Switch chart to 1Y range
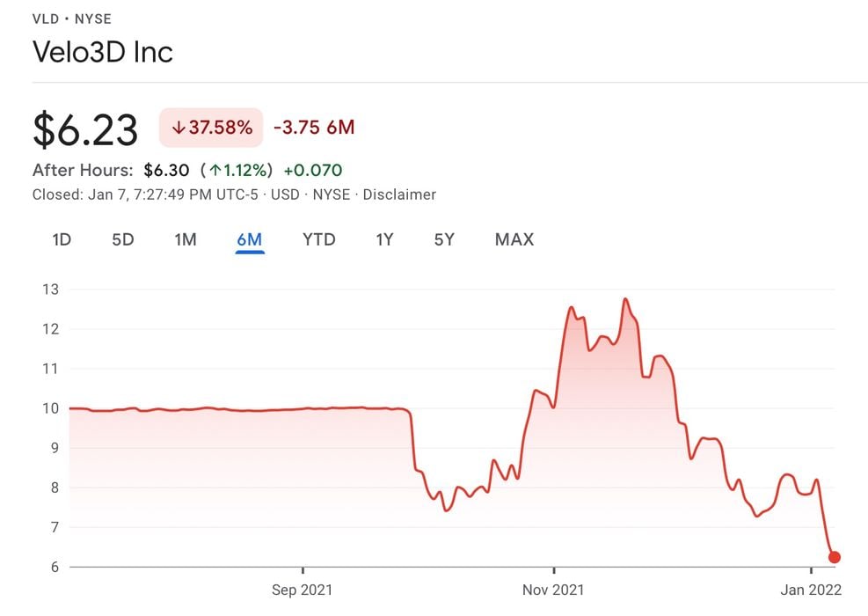The image size is (868, 616). tap(384, 239)
